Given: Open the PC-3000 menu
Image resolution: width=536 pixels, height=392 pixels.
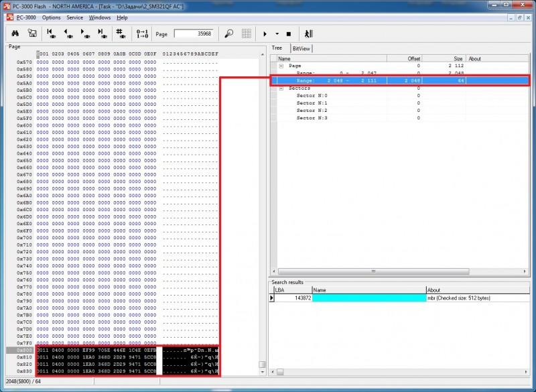Looking at the screenshot, I should click(26, 17).
